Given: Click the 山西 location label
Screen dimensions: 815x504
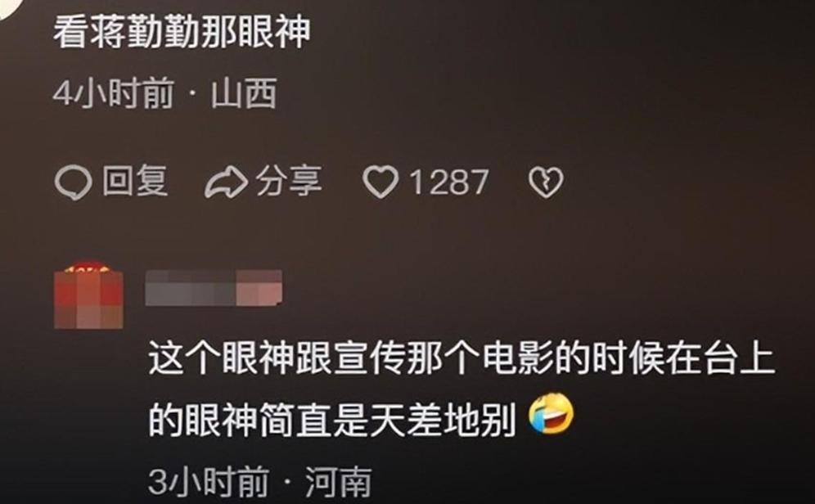Looking at the screenshot, I should click(x=244, y=94).
